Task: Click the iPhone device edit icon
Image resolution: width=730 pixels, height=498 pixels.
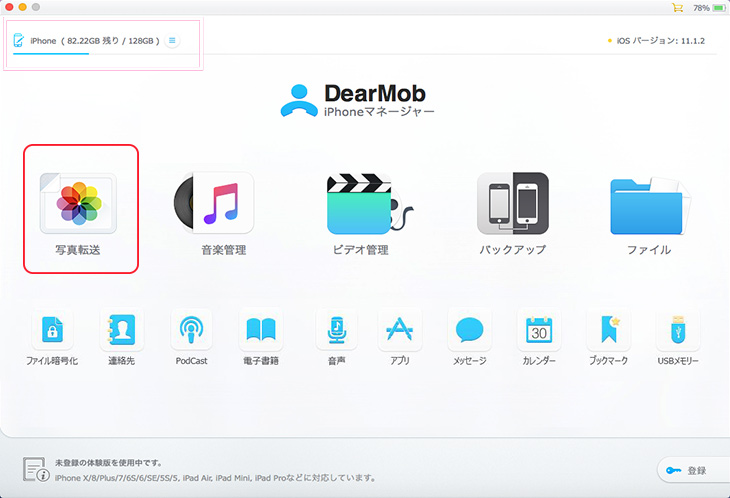Action: 19,40
